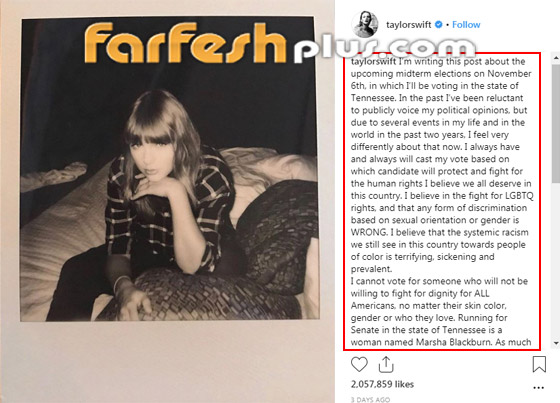
Task: Open the three-dot more options menu
Action: coord(538,388)
